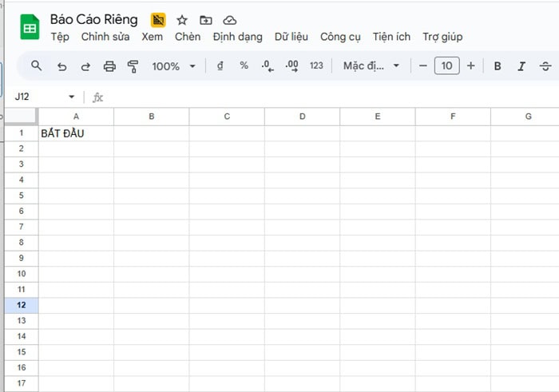Toggle strikethrough formatting
This screenshot has width=559, height=392.
(x=545, y=66)
